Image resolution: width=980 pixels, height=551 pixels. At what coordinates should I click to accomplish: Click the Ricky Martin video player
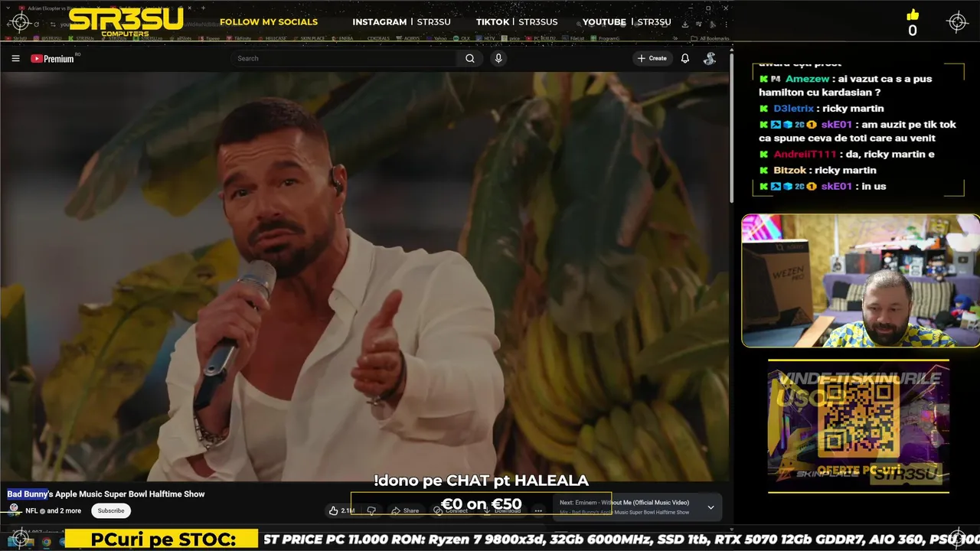[364, 275]
